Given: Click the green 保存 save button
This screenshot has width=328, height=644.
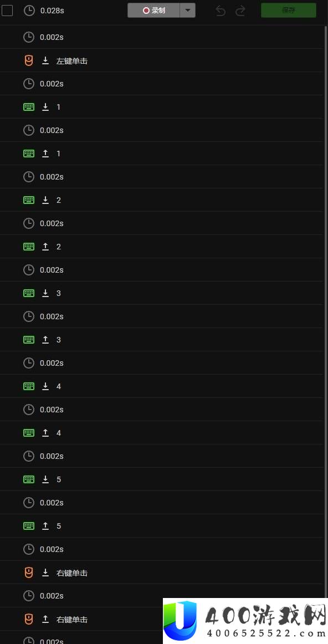Looking at the screenshot, I should coord(289,11).
